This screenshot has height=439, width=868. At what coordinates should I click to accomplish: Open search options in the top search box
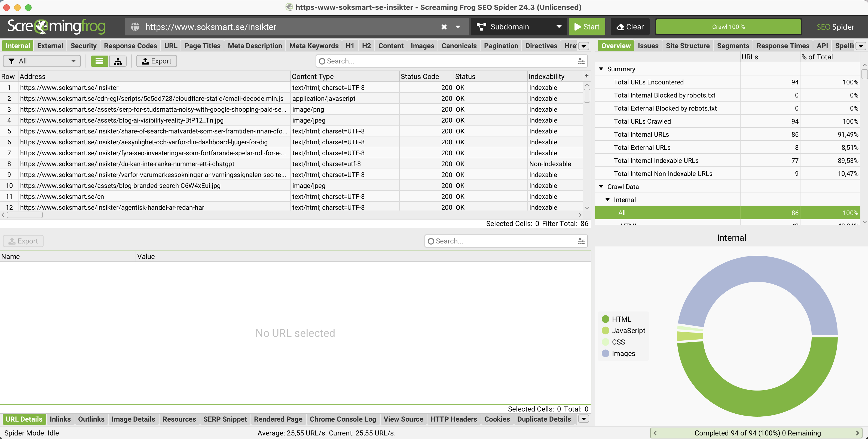(581, 61)
